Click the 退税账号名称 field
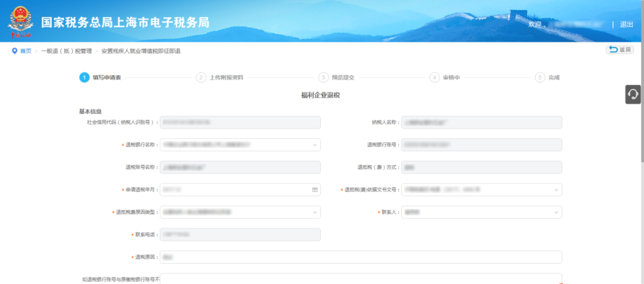The height and width of the screenshot is (284, 644). point(240,167)
